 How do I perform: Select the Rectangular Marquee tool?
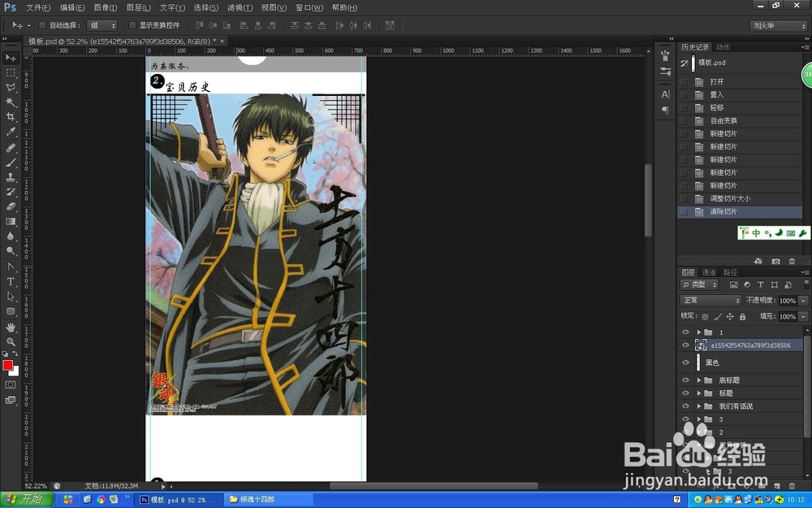pyautogui.click(x=11, y=72)
